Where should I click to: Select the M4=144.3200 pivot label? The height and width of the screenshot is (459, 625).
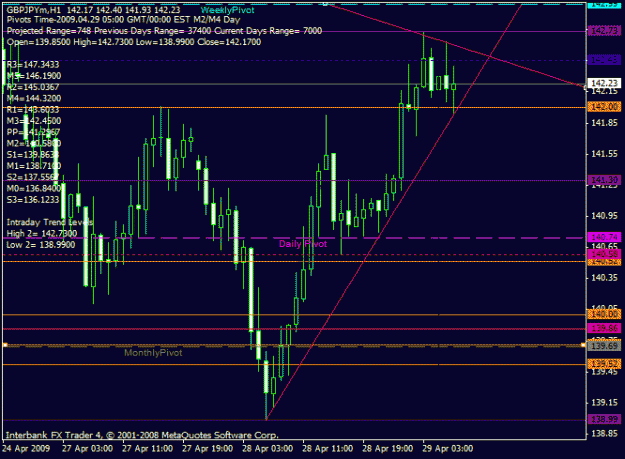pos(34,98)
